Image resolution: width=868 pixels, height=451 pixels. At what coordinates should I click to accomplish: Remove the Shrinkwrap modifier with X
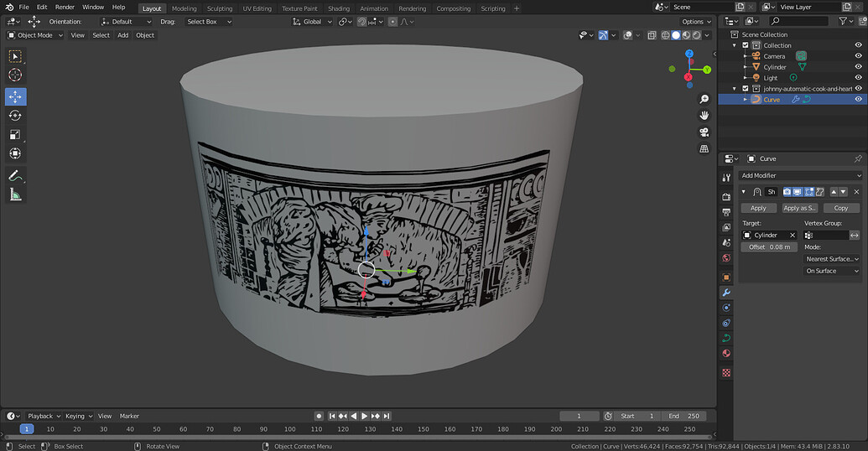click(x=856, y=192)
